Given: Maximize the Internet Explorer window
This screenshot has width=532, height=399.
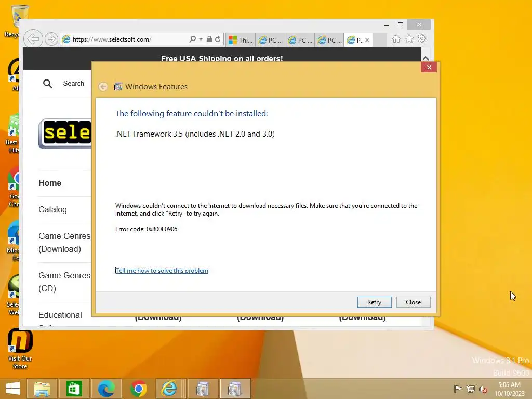Looking at the screenshot, I should 401,25.
